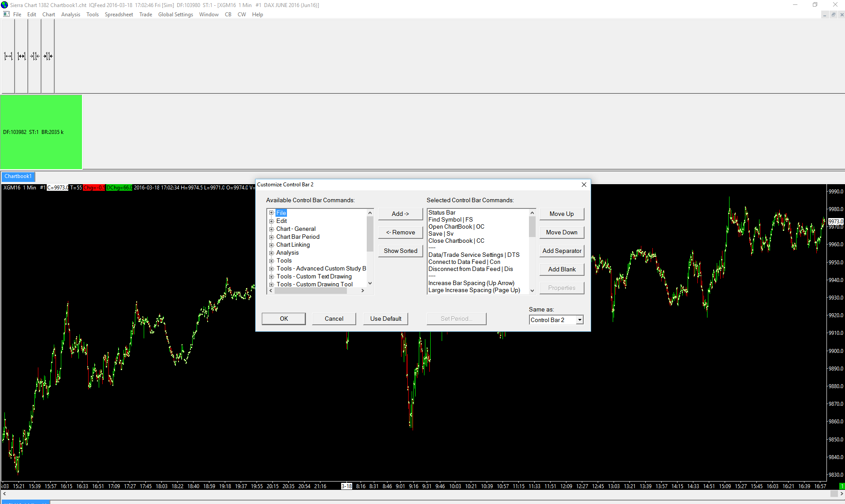This screenshot has height=504, width=845.
Task: Click up arrow of selected commands scrollbar
Action: point(532,213)
